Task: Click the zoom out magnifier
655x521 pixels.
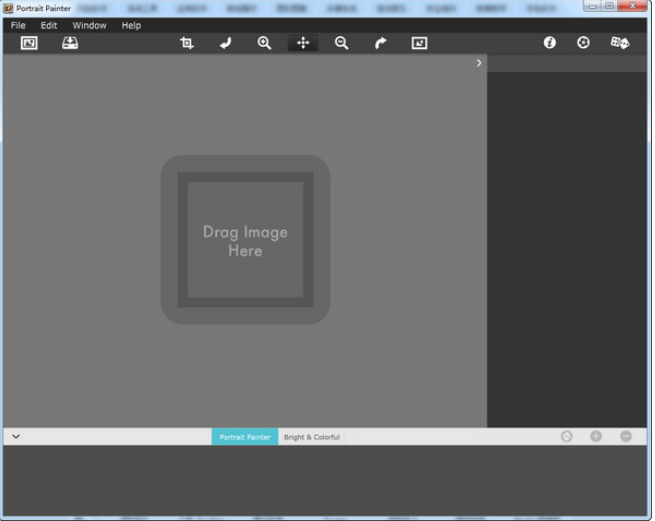Action: click(x=342, y=43)
